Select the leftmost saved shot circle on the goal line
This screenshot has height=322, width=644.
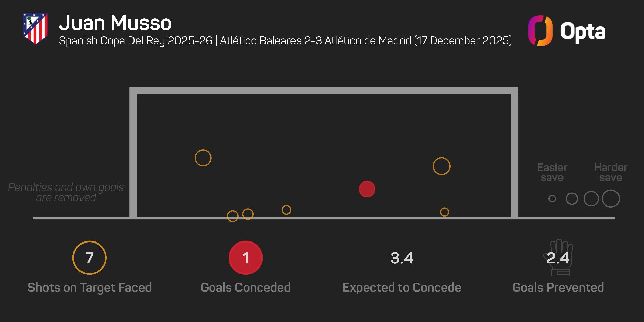pyautogui.click(x=233, y=216)
